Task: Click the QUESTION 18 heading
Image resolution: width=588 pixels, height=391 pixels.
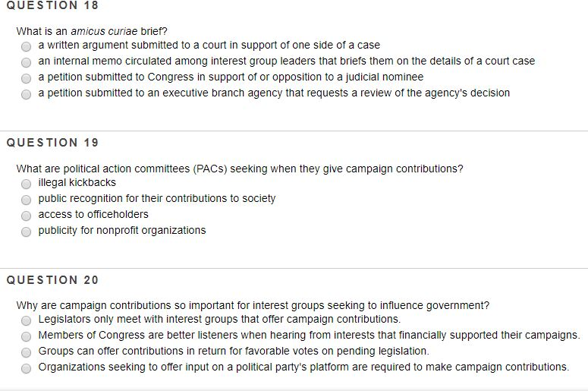Action: [52, 5]
